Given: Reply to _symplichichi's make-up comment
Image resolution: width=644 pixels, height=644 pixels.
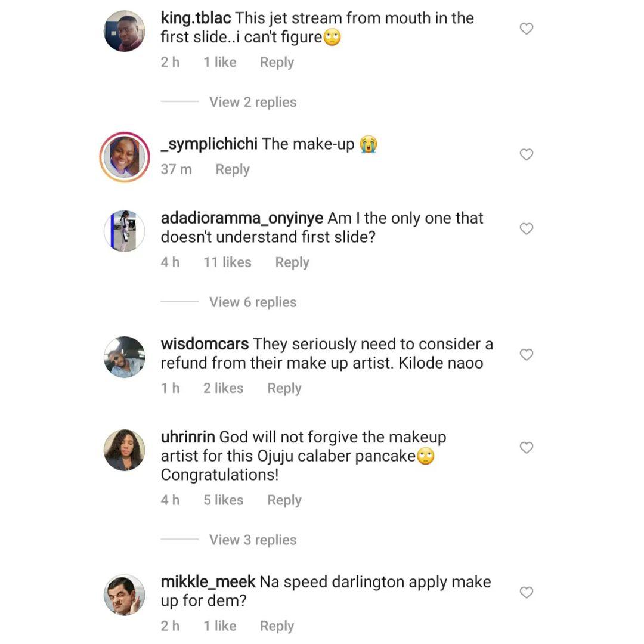Looking at the screenshot, I should click(232, 169).
